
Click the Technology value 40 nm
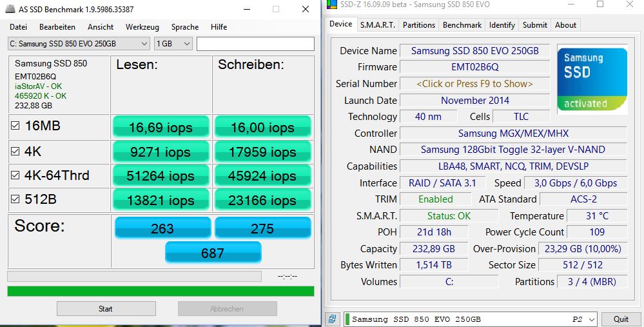(x=429, y=117)
